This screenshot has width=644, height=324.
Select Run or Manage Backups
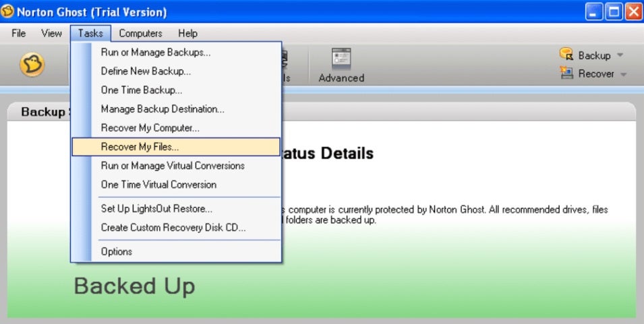click(x=176, y=52)
